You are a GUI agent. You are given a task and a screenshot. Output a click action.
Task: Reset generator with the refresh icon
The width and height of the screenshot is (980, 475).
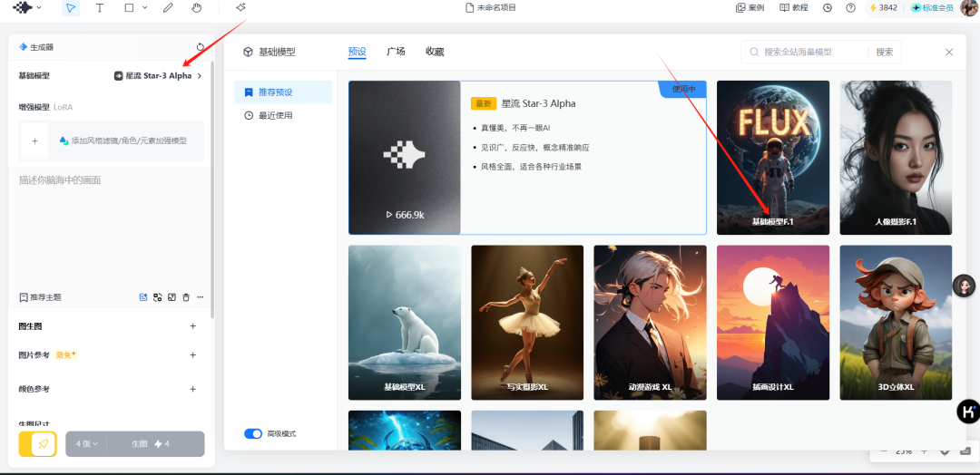tap(201, 47)
